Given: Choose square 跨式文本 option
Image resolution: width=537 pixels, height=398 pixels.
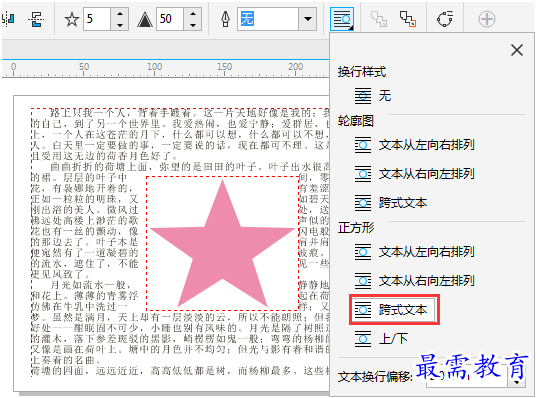Looking at the screenshot, I should 394,310.
